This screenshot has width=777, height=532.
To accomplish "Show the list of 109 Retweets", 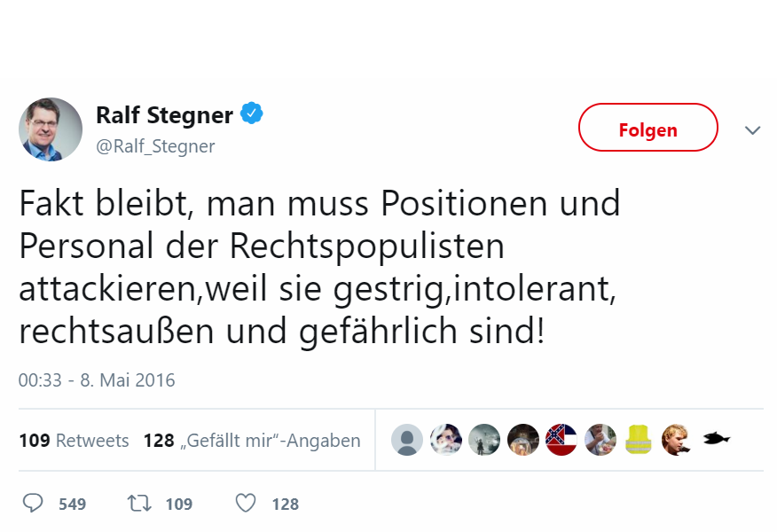I will [74, 441].
